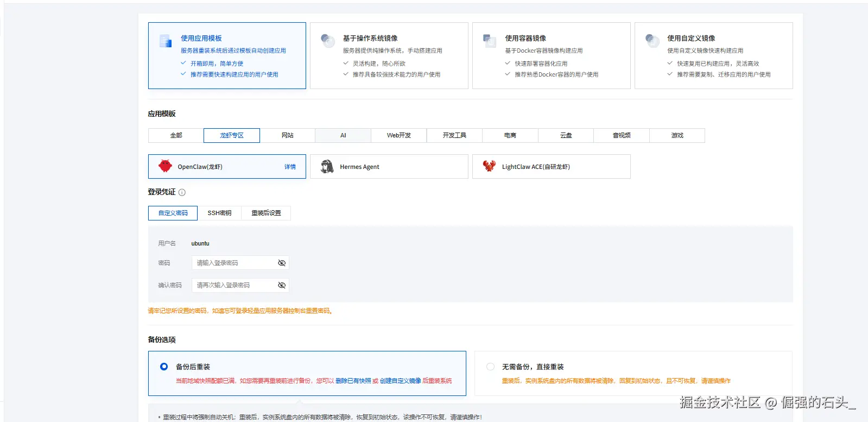Click the LightClaw ACE lobster icon

(x=489, y=166)
